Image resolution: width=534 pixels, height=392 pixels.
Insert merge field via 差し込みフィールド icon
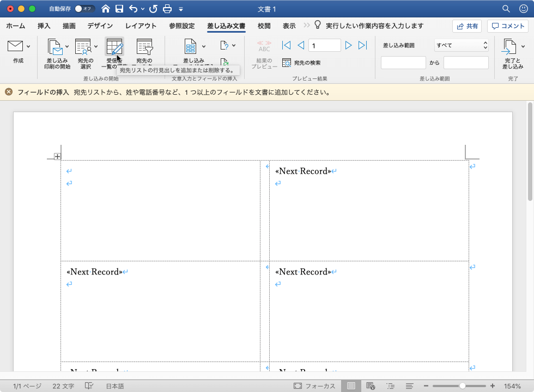tap(190, 46)
